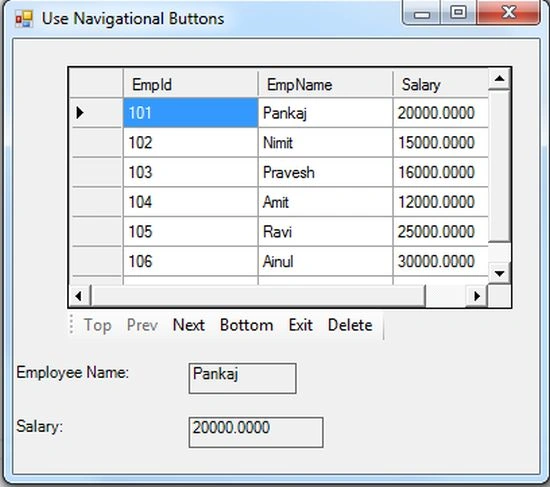Close the Use Navigational Buttons window
Image resolution: width=550 pixels, height=487 pixels.
click(x=508, y=13)
